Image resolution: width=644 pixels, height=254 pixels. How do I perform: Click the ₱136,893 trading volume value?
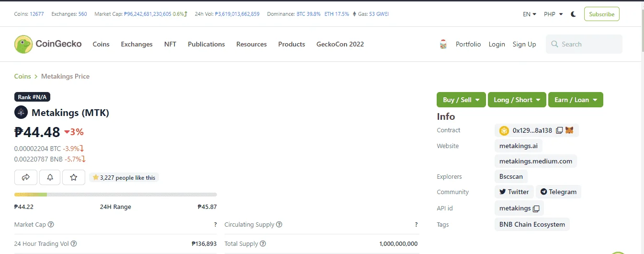pos(204,243)
